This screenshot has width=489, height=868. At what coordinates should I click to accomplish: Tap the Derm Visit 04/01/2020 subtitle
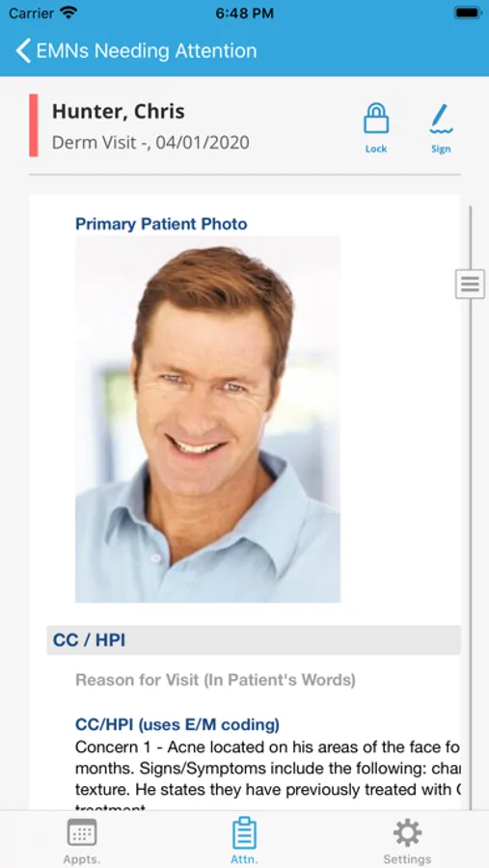tap(150, 143)
